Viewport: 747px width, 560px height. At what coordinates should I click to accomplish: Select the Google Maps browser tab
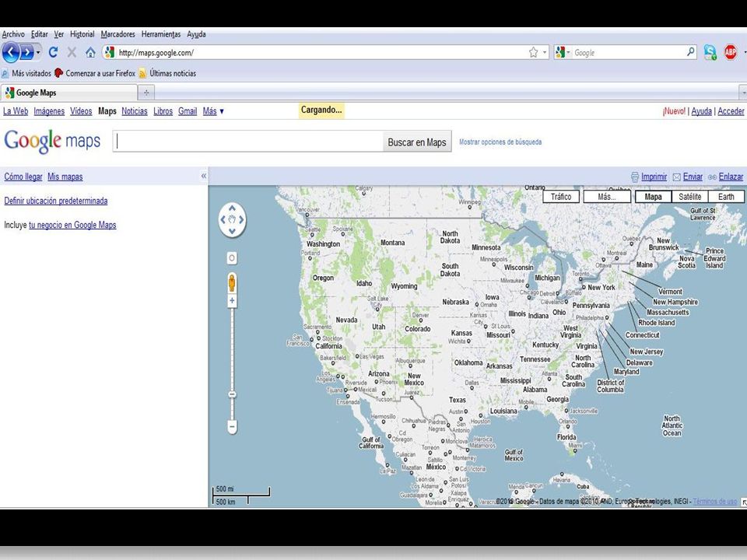[69, 93]
